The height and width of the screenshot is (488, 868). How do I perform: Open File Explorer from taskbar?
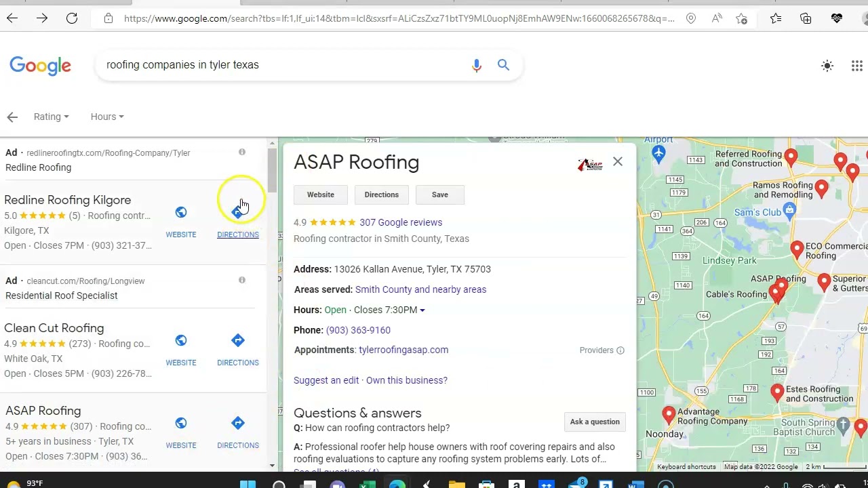[x=457, y=485]
